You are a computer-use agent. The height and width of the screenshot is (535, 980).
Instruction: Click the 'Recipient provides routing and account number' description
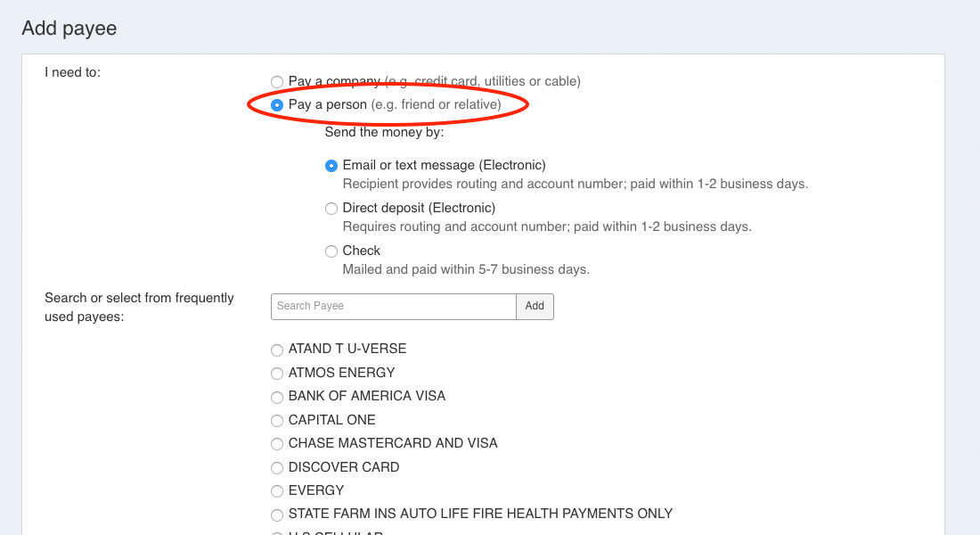pyautogui.click(x=575, y=185)
